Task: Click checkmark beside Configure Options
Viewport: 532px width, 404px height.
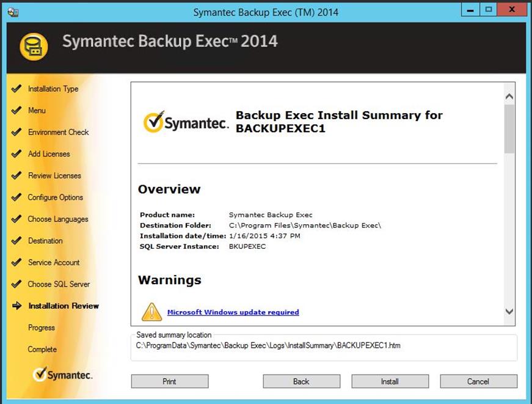Action: [x=16, y=197]
